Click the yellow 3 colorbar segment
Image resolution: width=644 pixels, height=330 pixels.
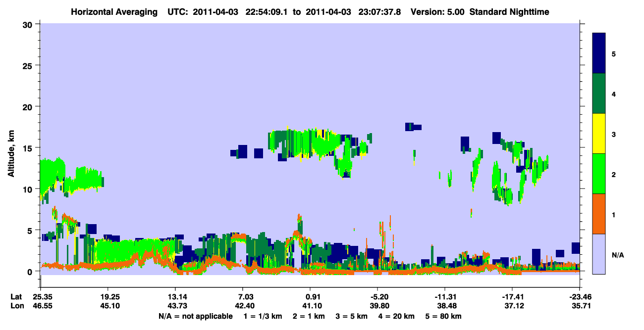pyautogui.click(x=599, y=134)
